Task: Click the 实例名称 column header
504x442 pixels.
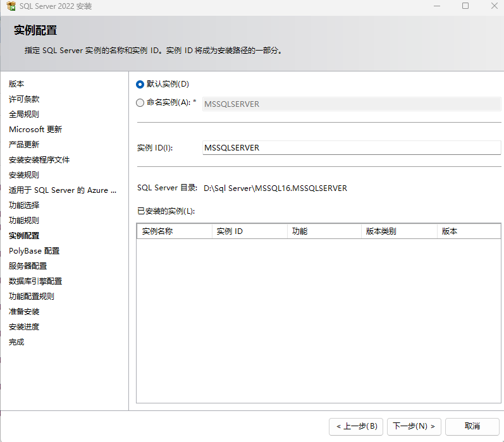Action: (175, 231)
